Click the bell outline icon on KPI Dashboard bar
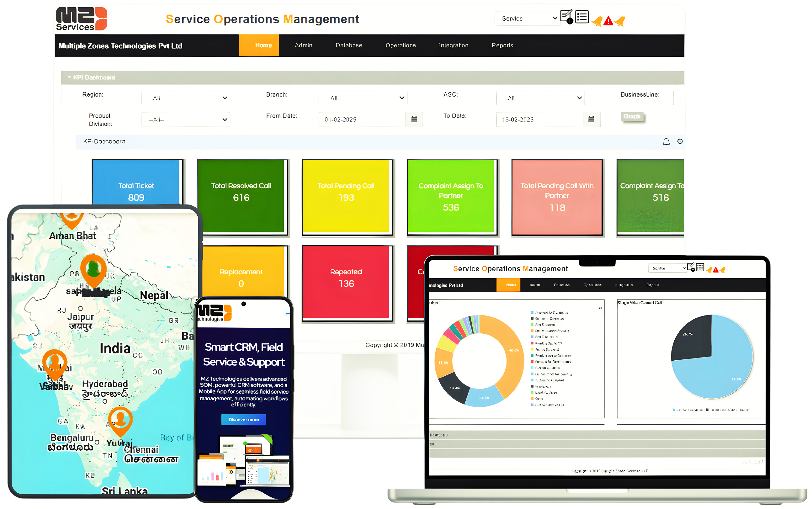 [x=666, y=141]
